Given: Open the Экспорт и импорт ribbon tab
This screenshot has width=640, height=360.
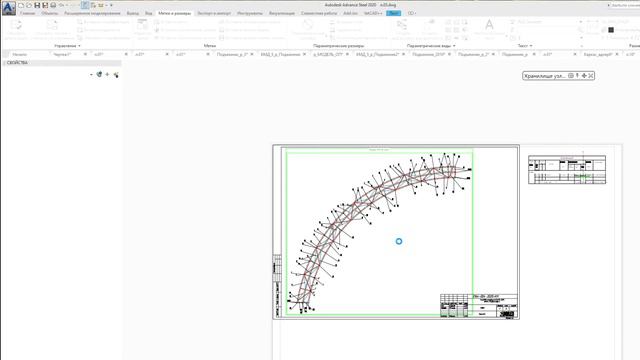Looking at the screenshot, I should tap(214, 13).
